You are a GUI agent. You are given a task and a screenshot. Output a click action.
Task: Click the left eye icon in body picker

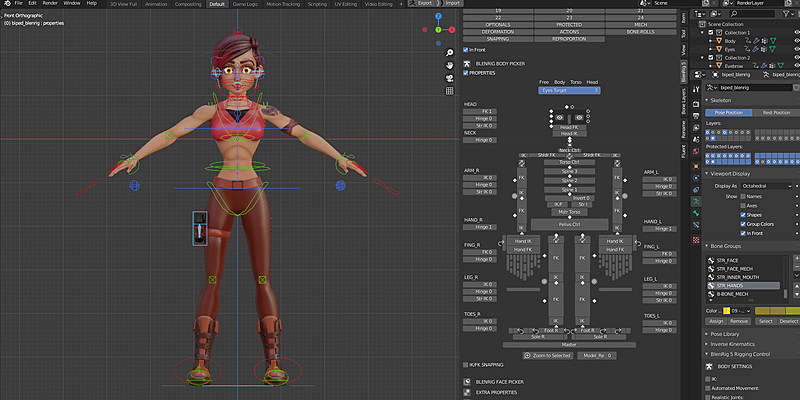[x=560, y=118]
